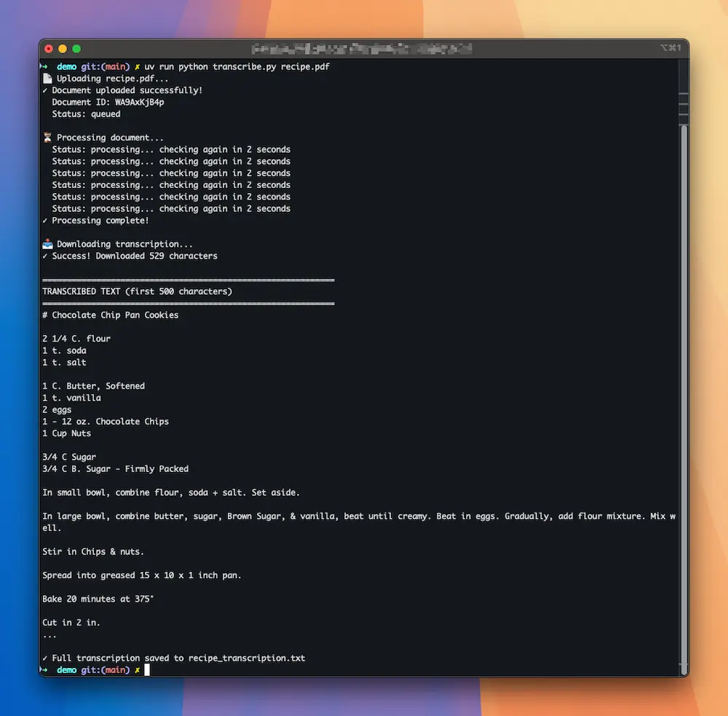Click the checkmark next to Processing complete
This screenshot has height=716, width=728.
coord(45,221)
